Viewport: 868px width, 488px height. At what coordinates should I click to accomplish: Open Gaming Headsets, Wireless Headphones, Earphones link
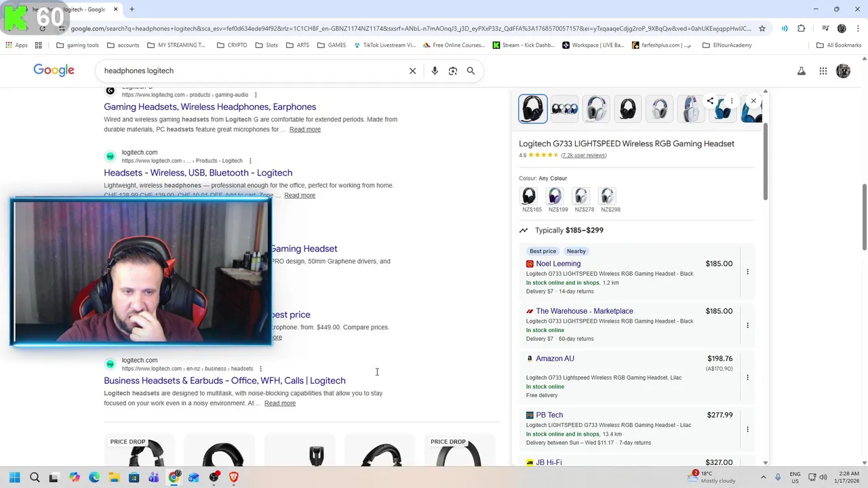(x=210, y=107)
